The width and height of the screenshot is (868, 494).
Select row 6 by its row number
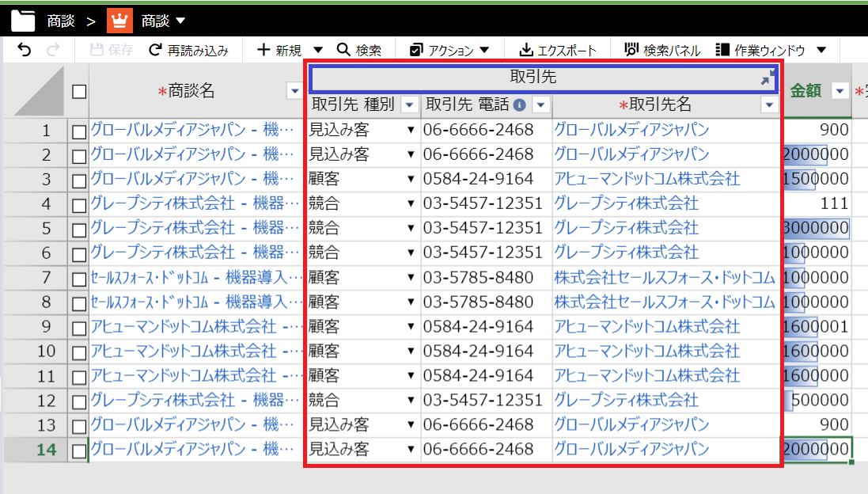[36, 253]
